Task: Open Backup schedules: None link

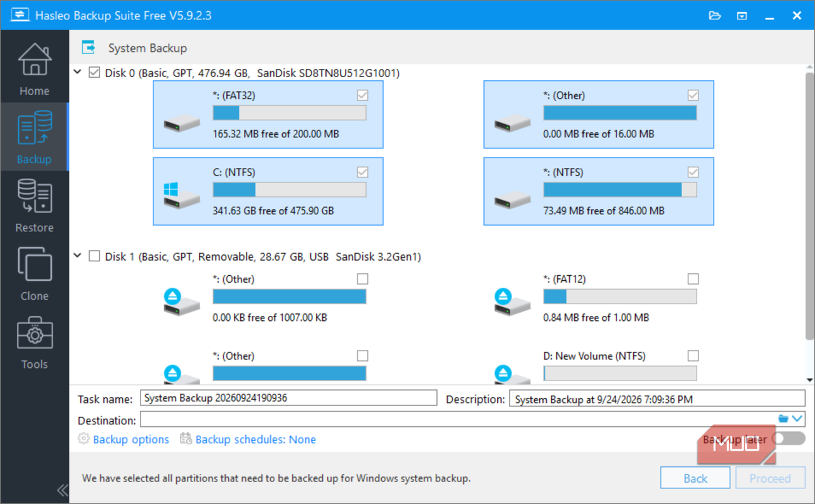Action: tap(256, 439)
